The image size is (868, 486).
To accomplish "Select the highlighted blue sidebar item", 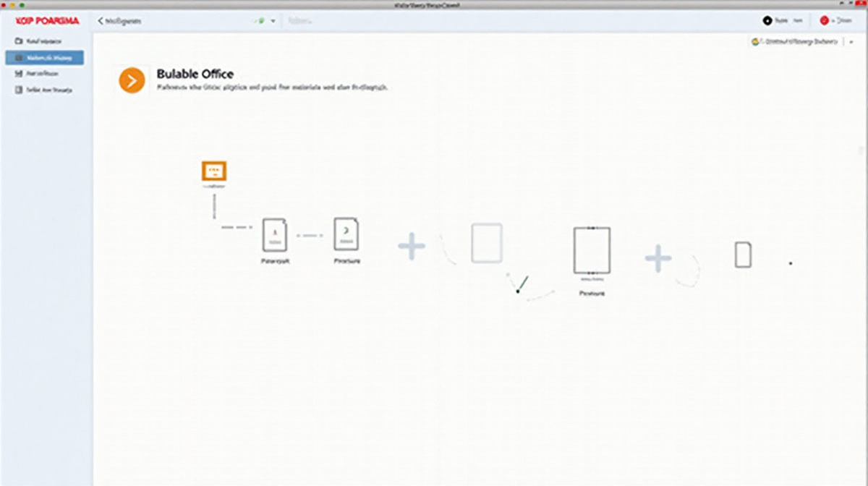I will [x=44, y=58].
